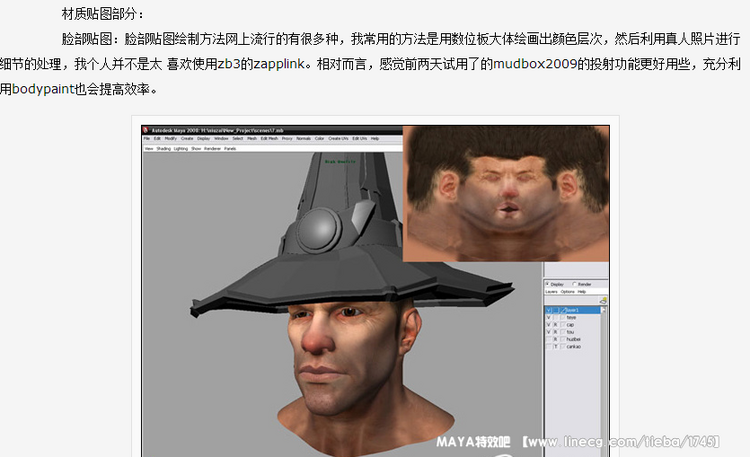Open the Create UVs menu

click(338, 138)
